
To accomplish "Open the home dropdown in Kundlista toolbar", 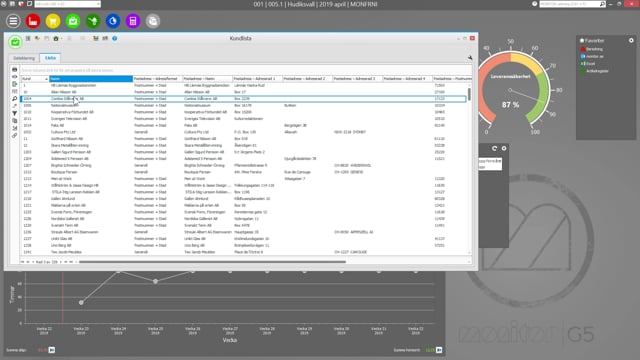I will coord(57,38).
